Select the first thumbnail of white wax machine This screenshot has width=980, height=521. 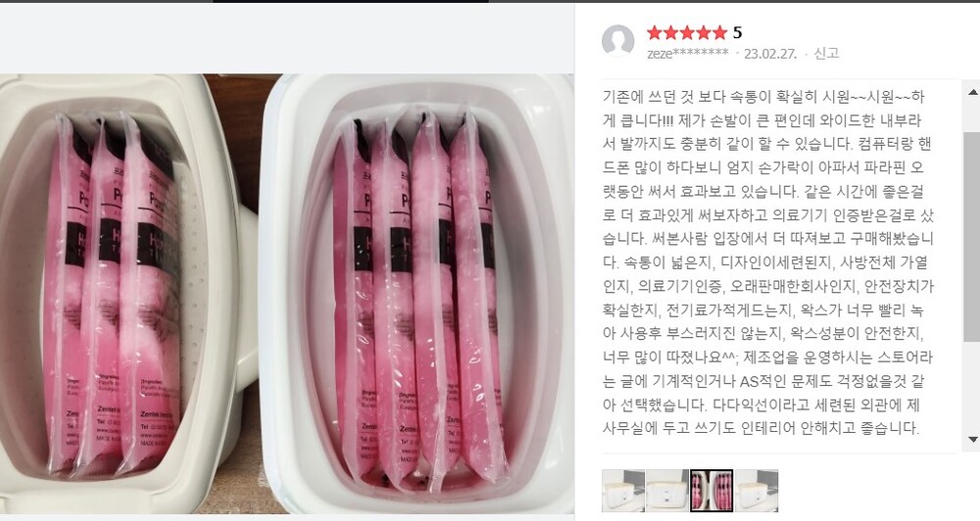tap(622, 491)
